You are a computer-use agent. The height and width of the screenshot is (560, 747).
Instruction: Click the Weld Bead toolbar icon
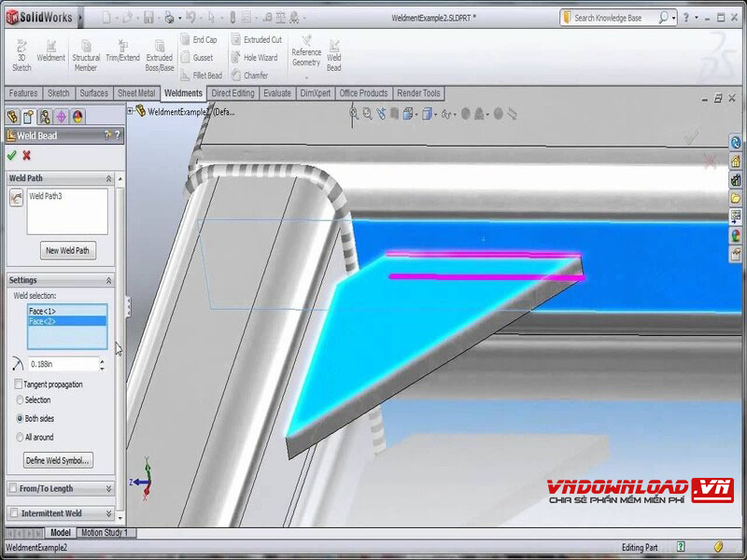[x=334, y=55]
